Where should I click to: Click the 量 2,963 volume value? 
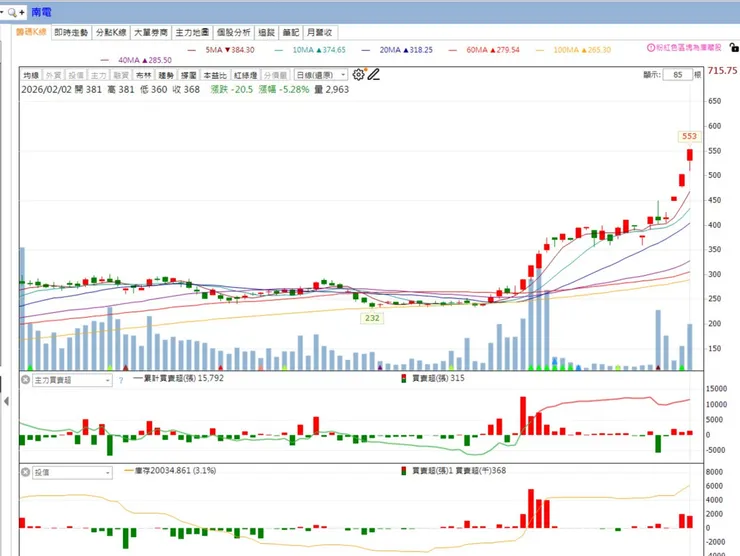pyautogui.click(x=332, y=90)
